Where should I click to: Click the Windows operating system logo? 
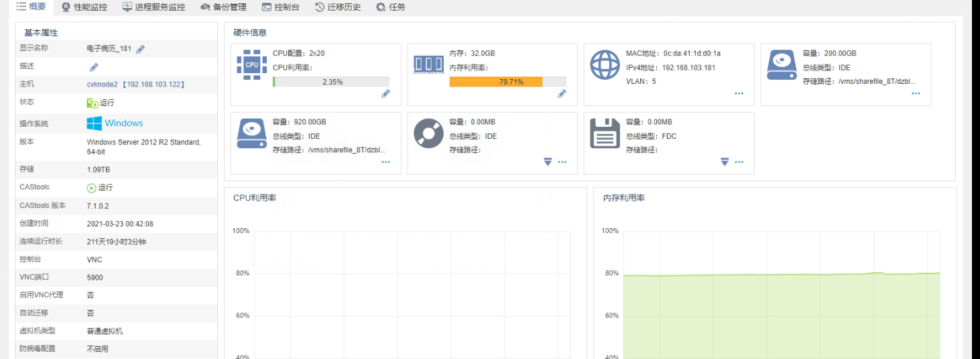[x=115, y=123]
